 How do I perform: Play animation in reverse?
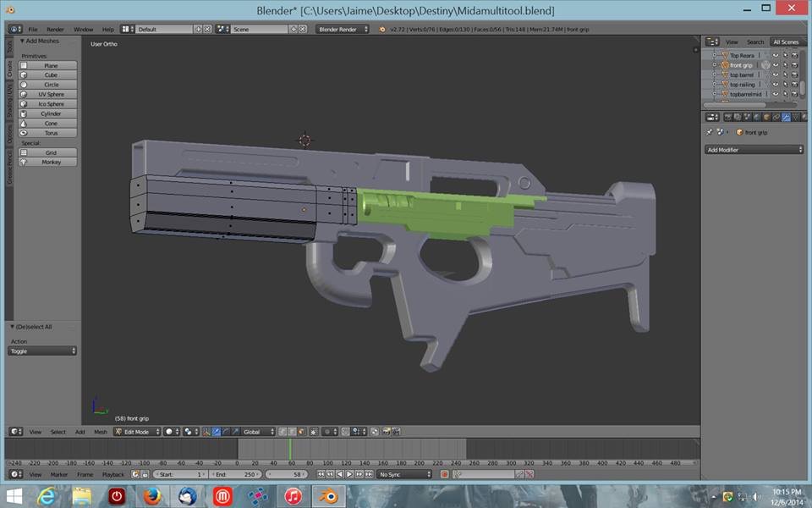(x=340, y=474)
